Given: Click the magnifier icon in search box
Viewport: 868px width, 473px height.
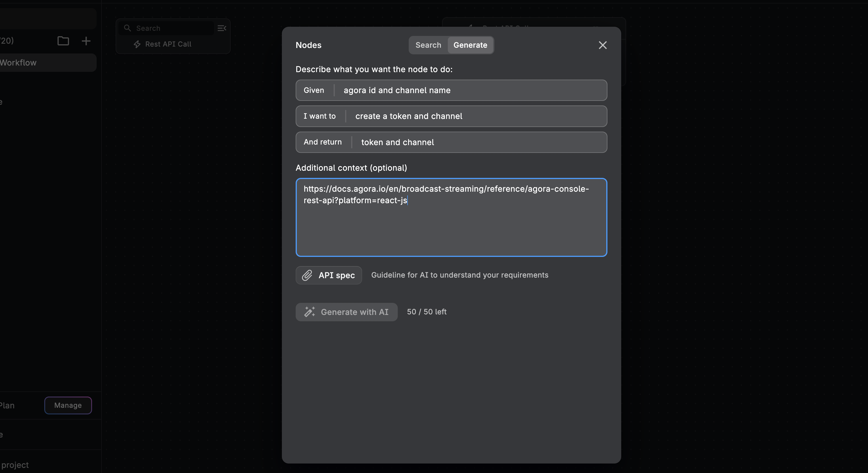Looking at the screenshot, I should (x=127, y=28).
